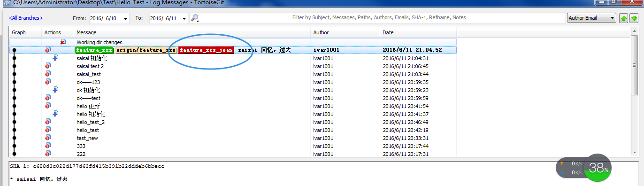Focus the log filter text field
The width and height of the screenshot is (644, 186).
378,18
